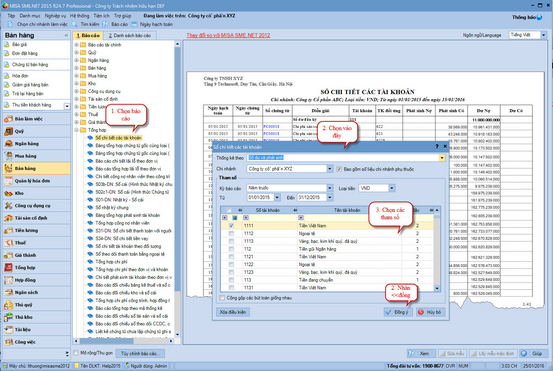Open Quản lý hóa đơn module
This screenshot has height=371, width=553.
[36, 181]
